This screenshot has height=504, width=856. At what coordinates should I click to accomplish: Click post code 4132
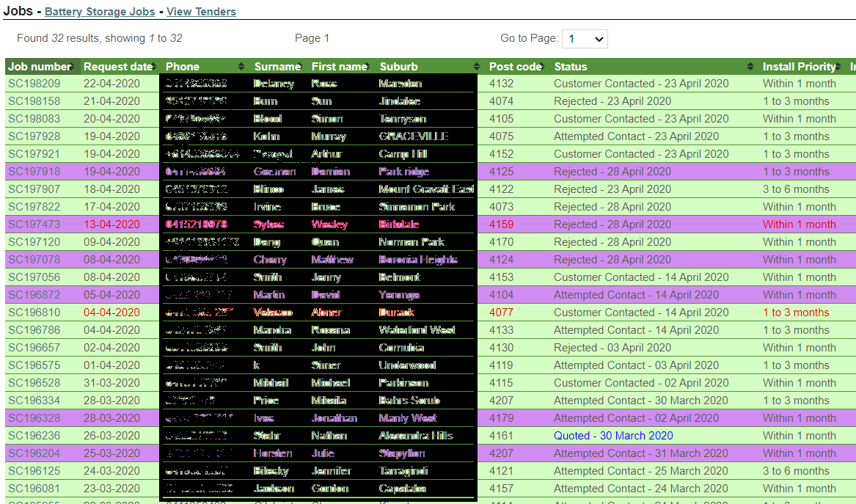pos(501,84)
